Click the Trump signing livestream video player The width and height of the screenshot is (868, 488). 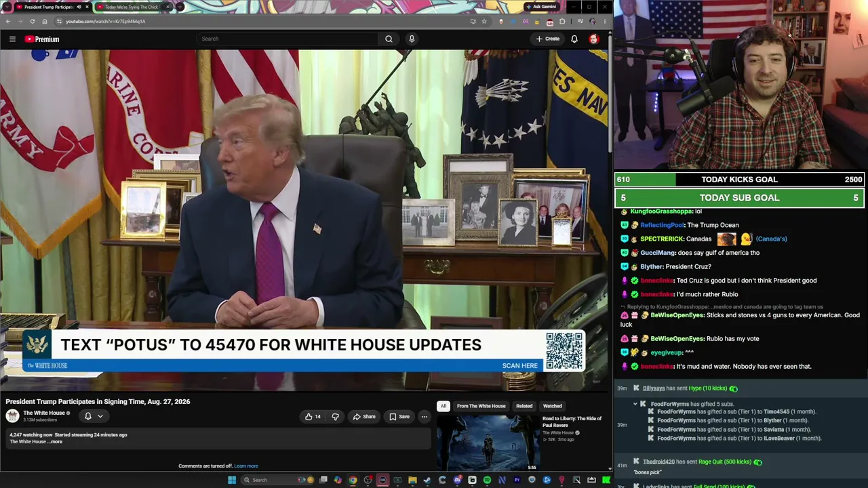click(x=305, y=220)
